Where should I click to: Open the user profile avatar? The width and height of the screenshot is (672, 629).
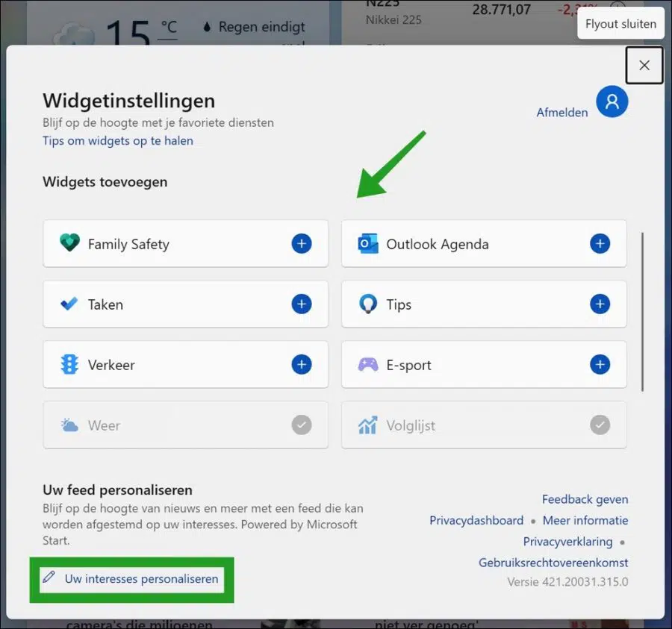tap(612, 101)
